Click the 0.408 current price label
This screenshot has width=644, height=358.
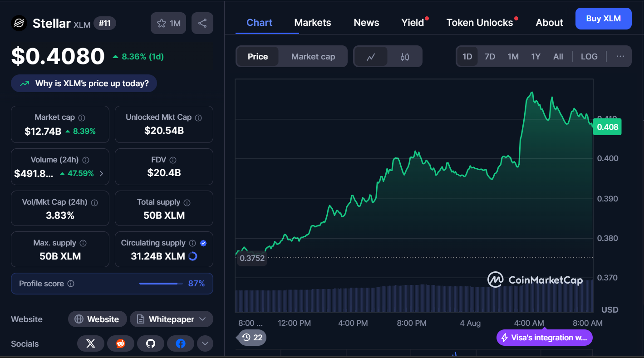(x=608, y=127)
